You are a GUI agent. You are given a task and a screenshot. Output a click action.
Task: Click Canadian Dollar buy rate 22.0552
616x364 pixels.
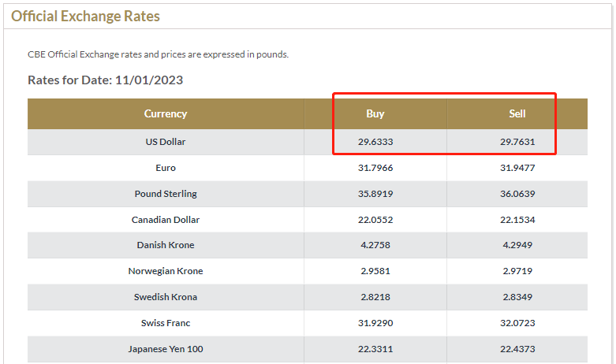tap(375, 220)
